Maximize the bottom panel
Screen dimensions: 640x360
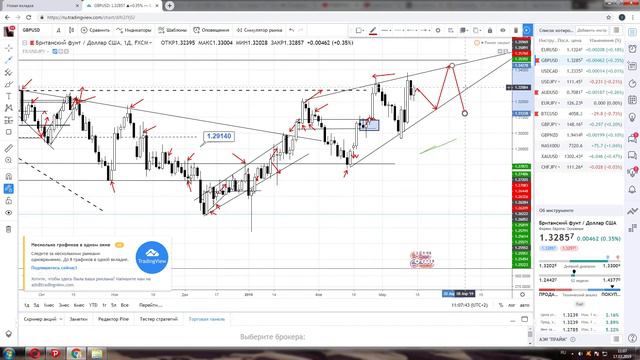tap(524, 319)
